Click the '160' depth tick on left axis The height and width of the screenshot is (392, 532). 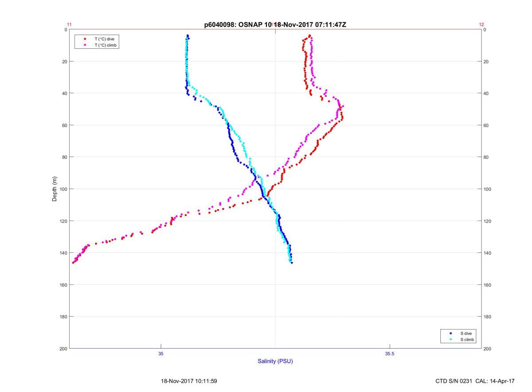(x=63, y=285)
